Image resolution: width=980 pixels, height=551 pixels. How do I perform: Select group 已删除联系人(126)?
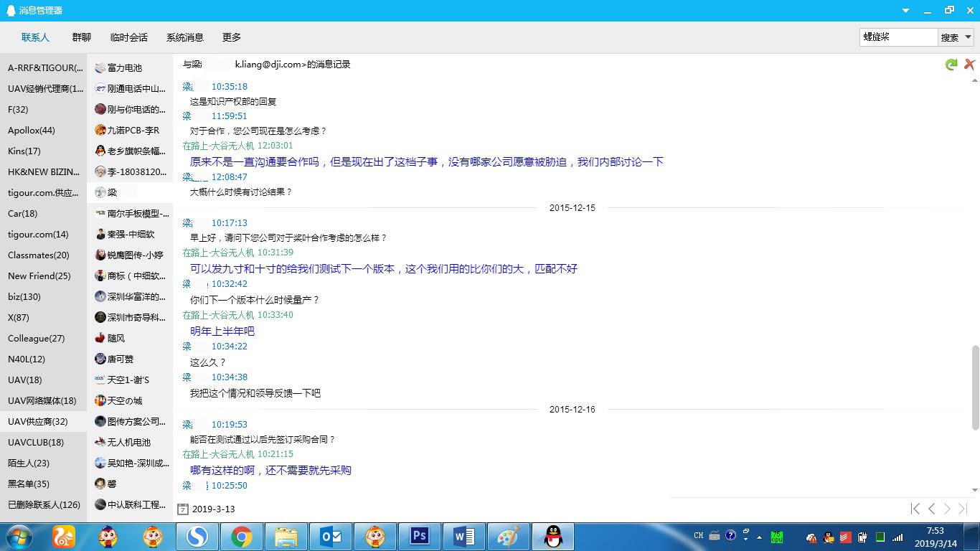[x=43, y=504]
